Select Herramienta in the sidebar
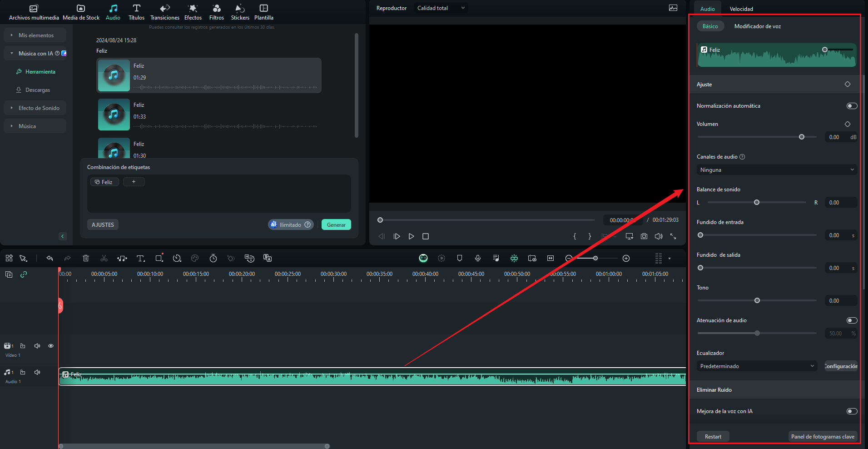 tap(36, 71)
